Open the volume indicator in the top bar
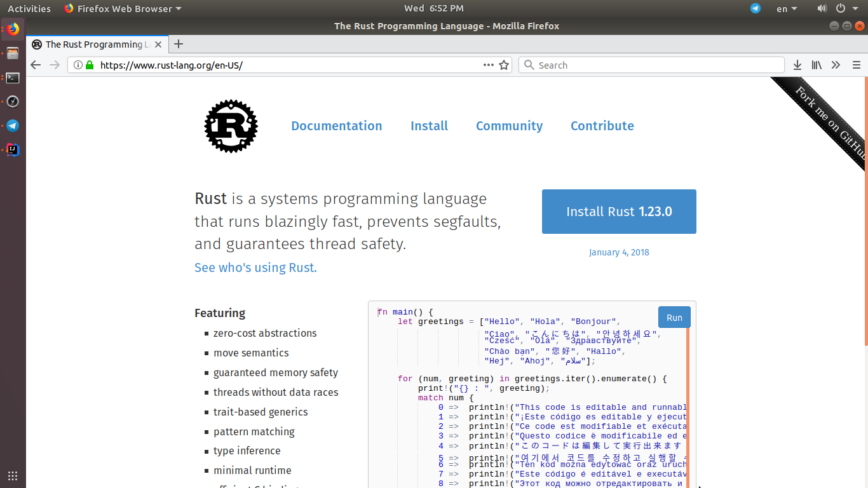The width and height of the screenshot is (868, 488). click(x=822, y=8)
